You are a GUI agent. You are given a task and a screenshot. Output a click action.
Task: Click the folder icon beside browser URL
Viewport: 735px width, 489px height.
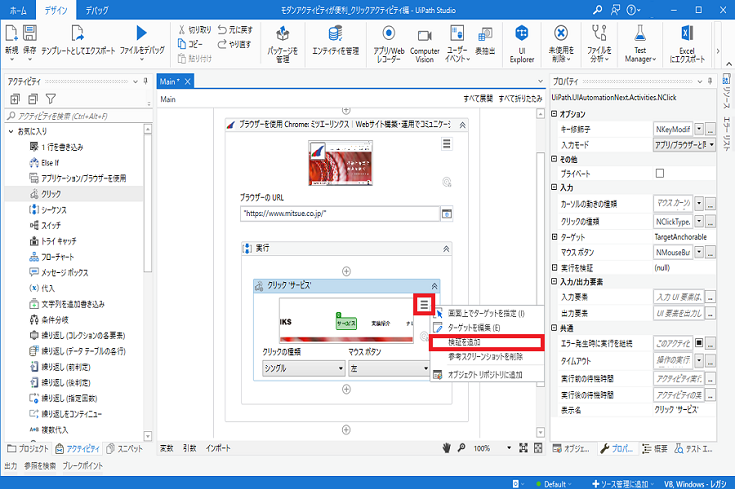(447, 213)
